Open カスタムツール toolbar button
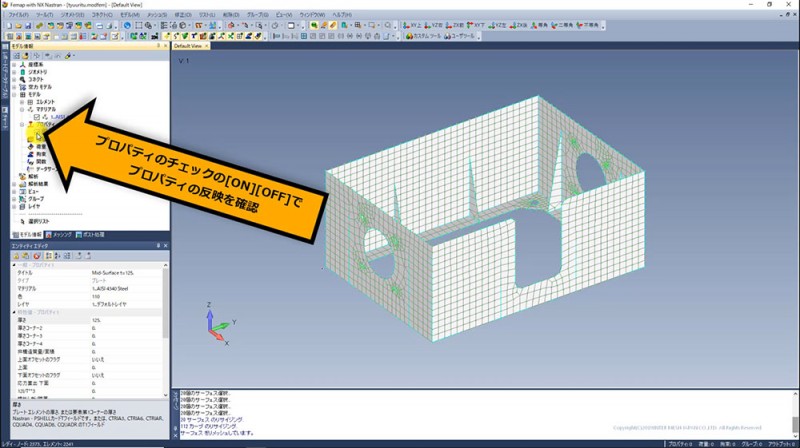 click(x=423, y=36)
